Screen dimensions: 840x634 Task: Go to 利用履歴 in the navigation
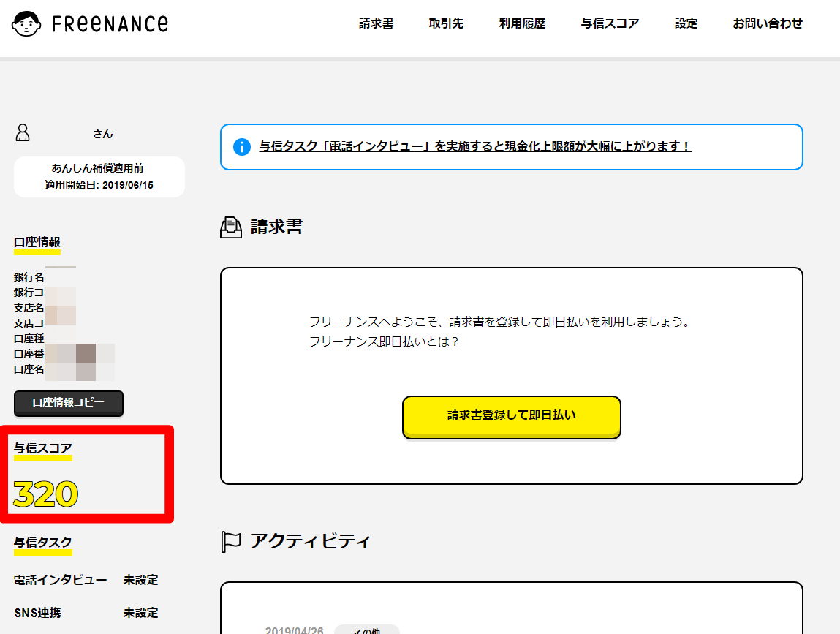coord(522,23)
